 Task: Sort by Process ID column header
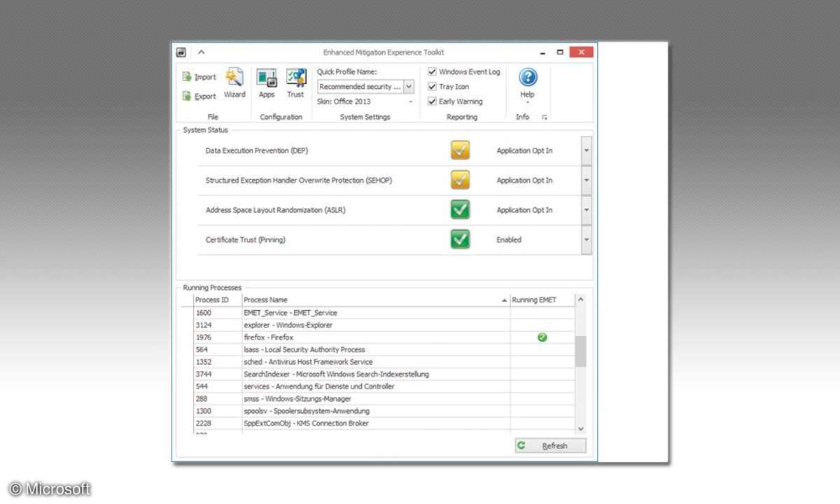[x=217, y=300]
